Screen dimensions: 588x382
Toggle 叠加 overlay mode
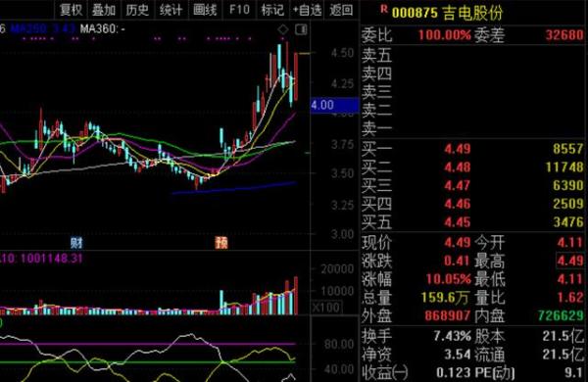pos(104,10)
